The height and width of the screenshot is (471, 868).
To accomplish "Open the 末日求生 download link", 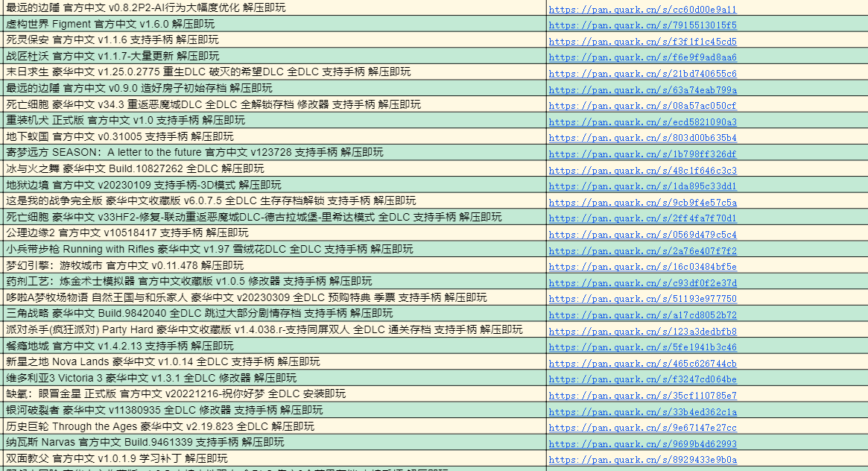I will (641, 72).
